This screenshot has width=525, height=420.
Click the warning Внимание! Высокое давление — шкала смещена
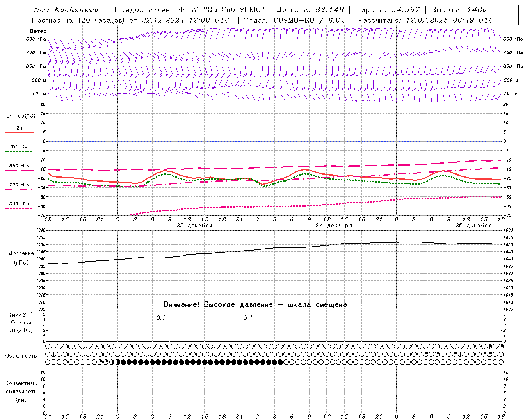coord(255,305)
